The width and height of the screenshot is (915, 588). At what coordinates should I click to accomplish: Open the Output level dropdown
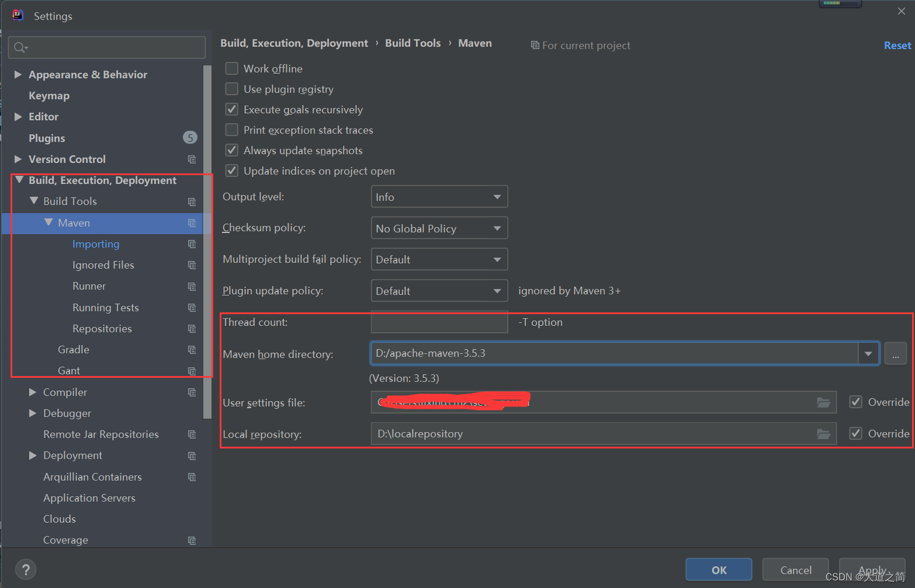(x=439, y=197)
